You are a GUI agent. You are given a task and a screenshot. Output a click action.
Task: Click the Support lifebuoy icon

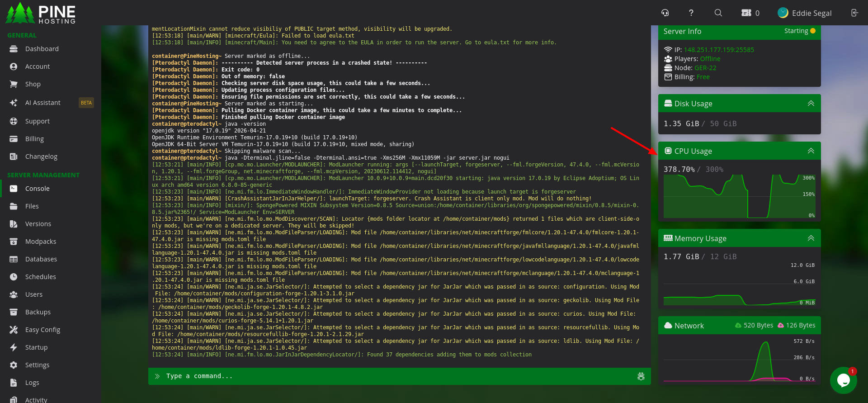coord(14,121)
